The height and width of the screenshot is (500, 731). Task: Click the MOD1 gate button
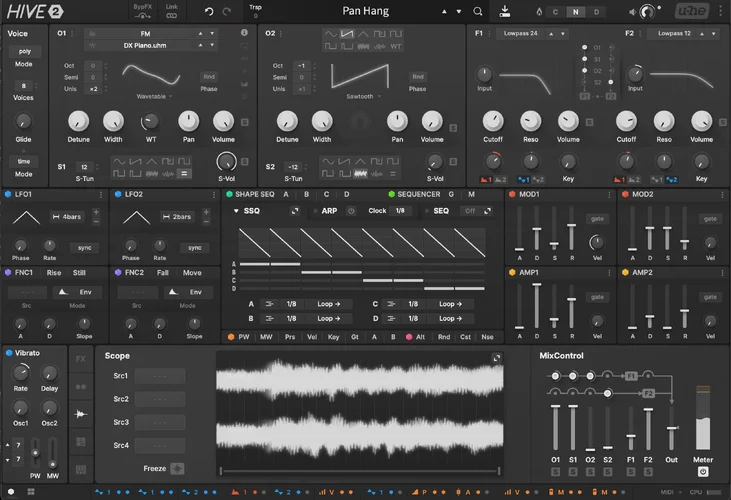597,218
